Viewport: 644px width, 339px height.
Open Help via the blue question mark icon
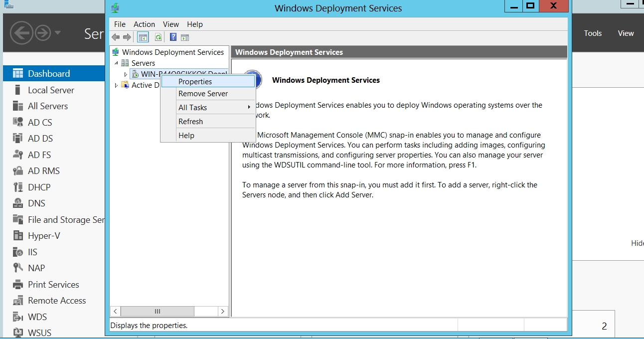[173, 37]
